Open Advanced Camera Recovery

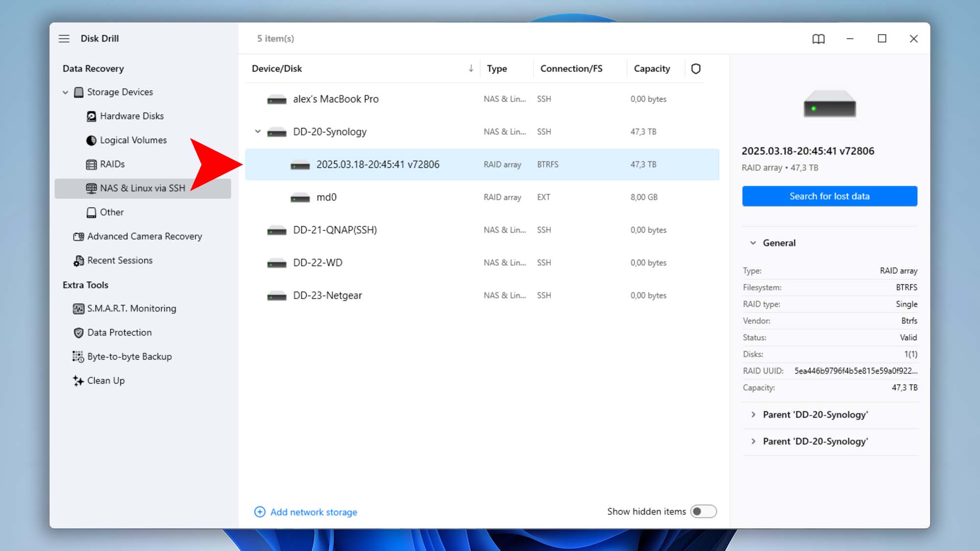(145, 237)
